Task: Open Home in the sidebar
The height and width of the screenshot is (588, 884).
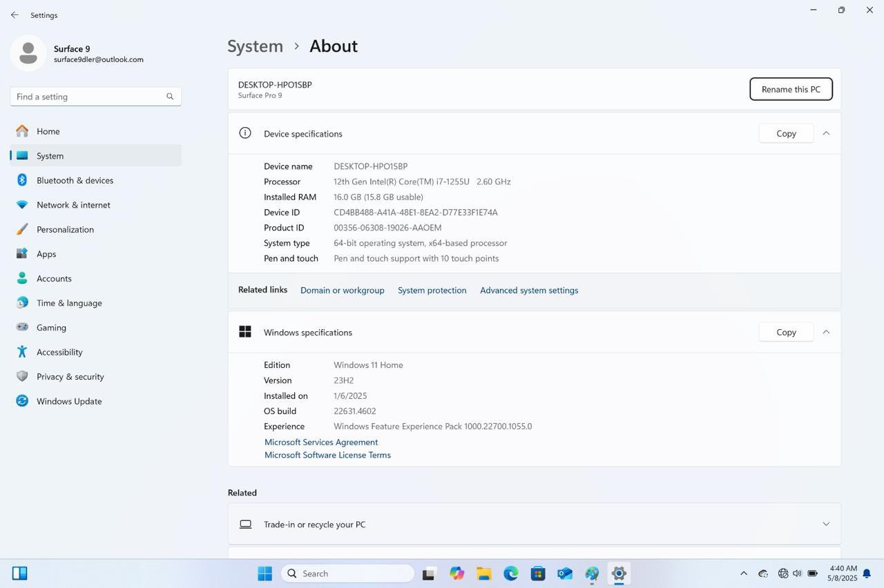Action: point(96,131)
